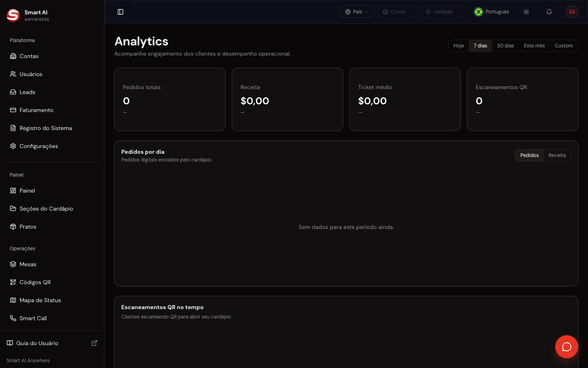This screenshot has height=368, width=588.
Task: Click the 'Escaneamentos QR no tempo' heading
Action: tap(163, 307)
